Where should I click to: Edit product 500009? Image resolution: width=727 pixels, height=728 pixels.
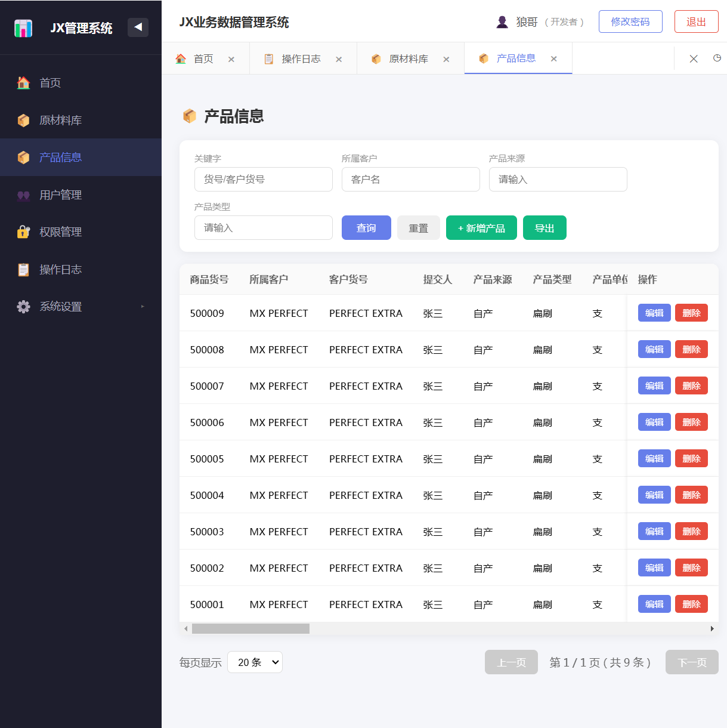654,313
